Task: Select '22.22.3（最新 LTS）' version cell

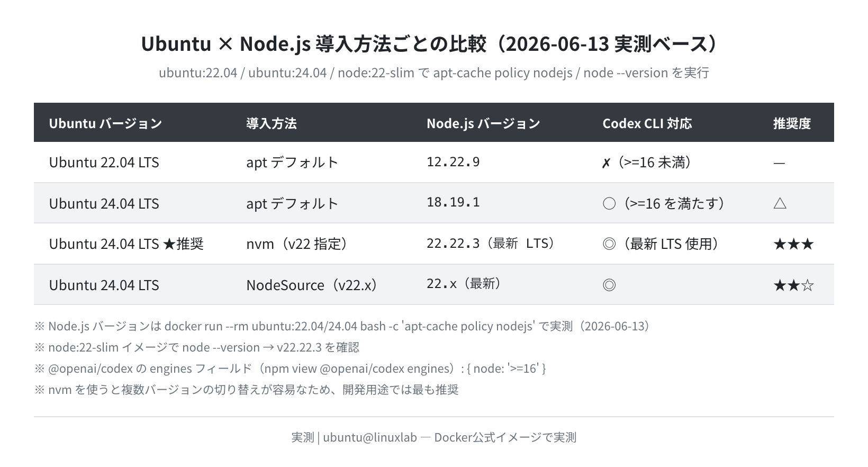Action: coord(491,244)
